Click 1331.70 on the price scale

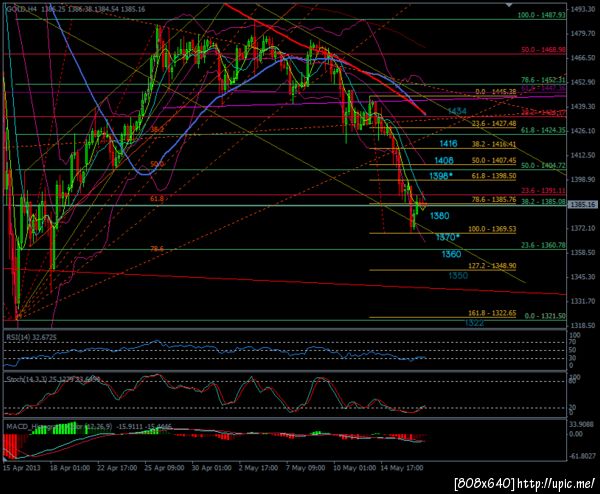point(583,301)
